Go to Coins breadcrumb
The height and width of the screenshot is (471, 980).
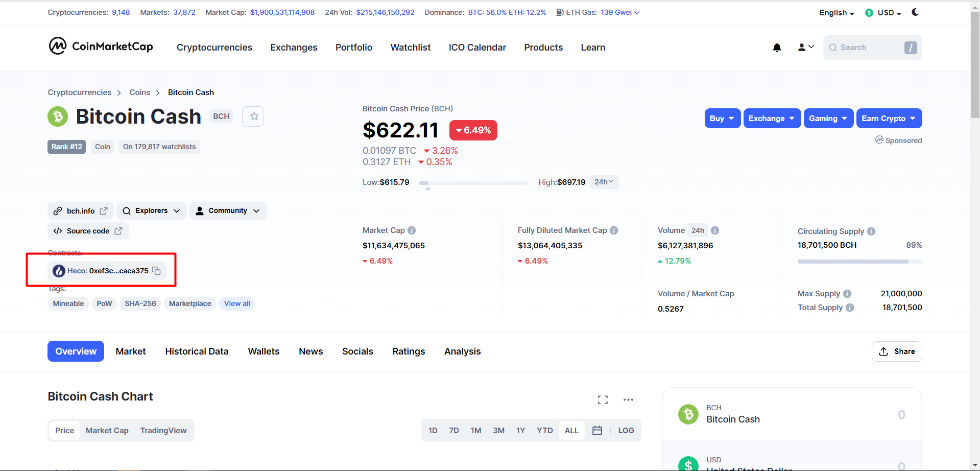[x=139, y=92]
